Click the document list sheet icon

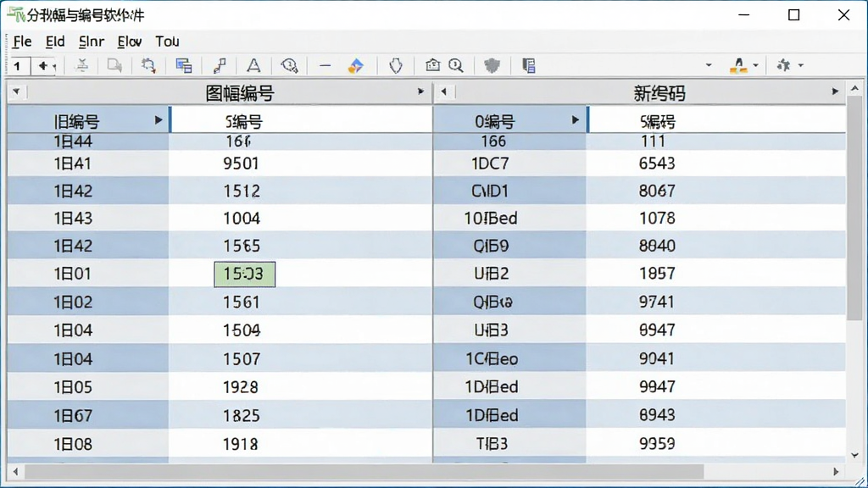tap(529, 65)
